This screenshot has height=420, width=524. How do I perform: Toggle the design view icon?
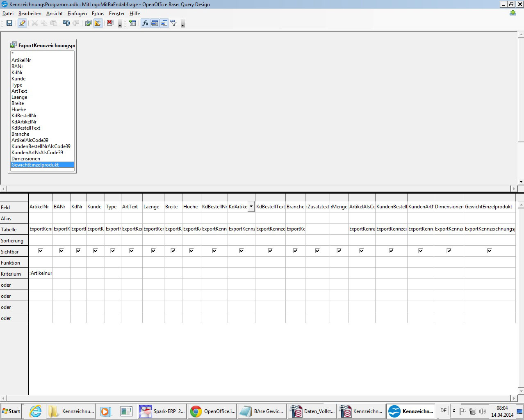coord(98,23)
